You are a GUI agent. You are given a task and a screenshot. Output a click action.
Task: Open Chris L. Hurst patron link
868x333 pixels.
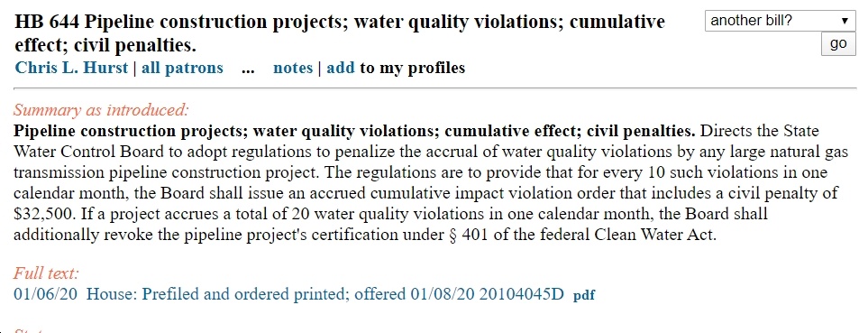[71, 68]
